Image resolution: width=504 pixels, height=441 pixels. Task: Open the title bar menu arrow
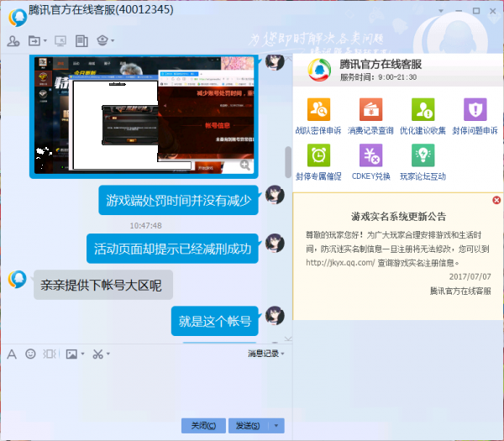[x=441, y=11]
